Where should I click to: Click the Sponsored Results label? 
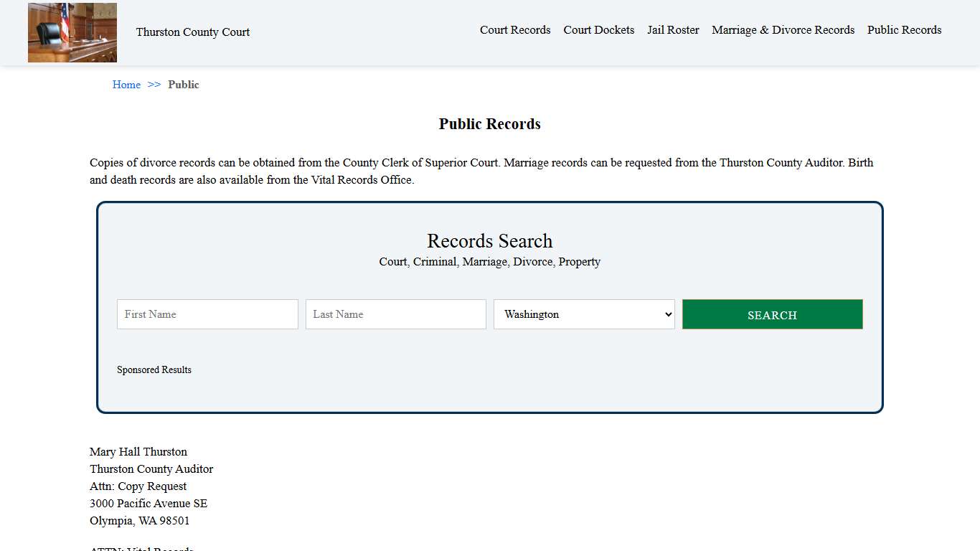pos(154,369)
